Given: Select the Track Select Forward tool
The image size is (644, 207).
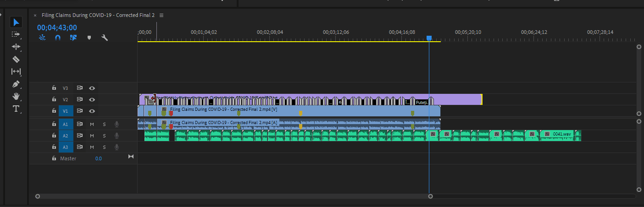Looking at the screenshot, I should pyautogui.click(x=16, y=34).
